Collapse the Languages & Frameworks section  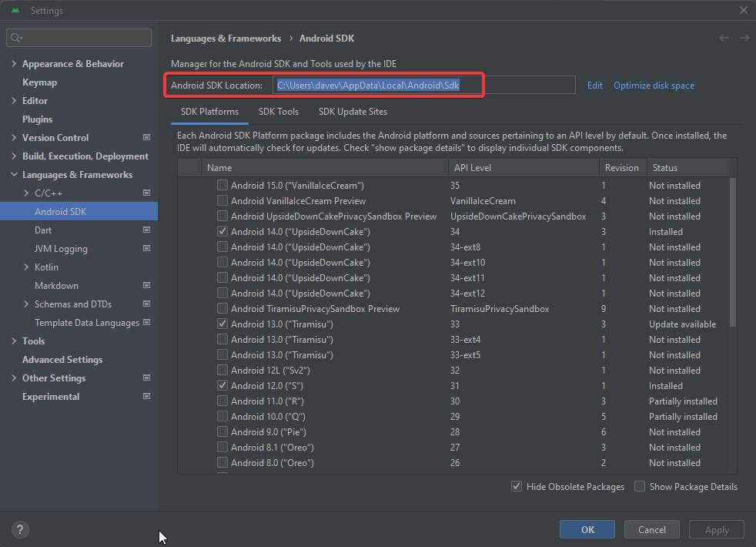click(x=14, y=175)
